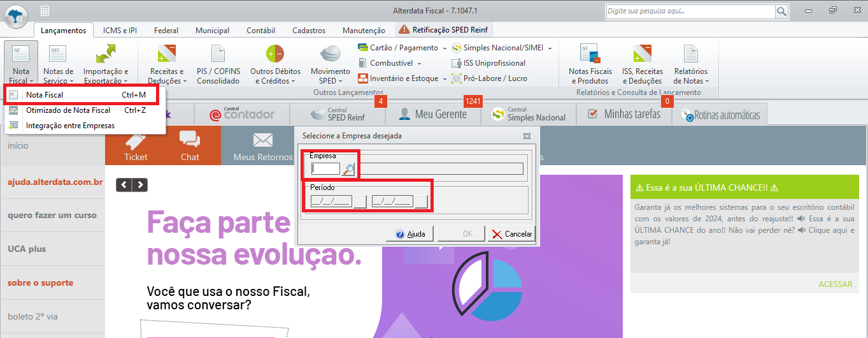Click the calculator grid icon in title bar
The height and width of the screenshot is (338, 868).
point(45,11)
